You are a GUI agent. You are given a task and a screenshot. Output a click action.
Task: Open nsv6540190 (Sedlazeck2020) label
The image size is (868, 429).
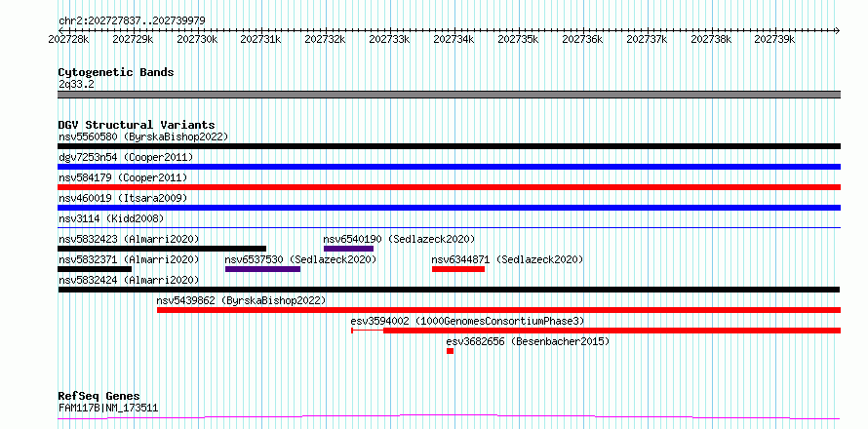[399, 239]
